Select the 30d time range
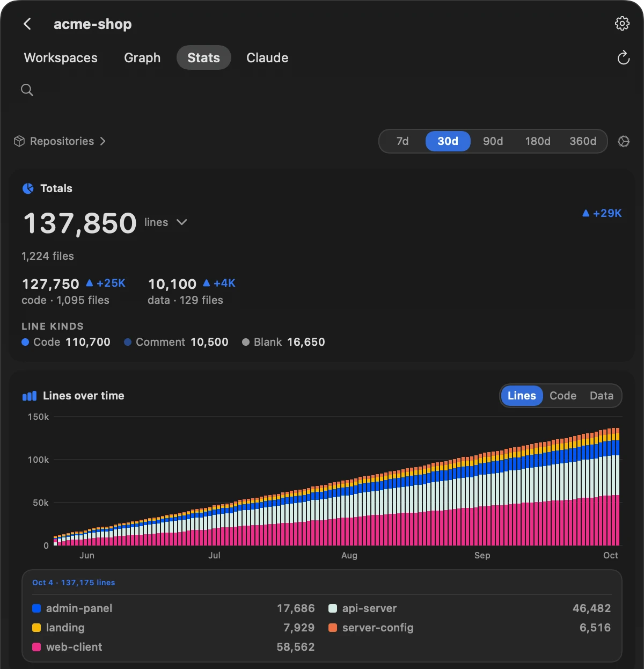This screenshot has width=644, height=669. 448,141
